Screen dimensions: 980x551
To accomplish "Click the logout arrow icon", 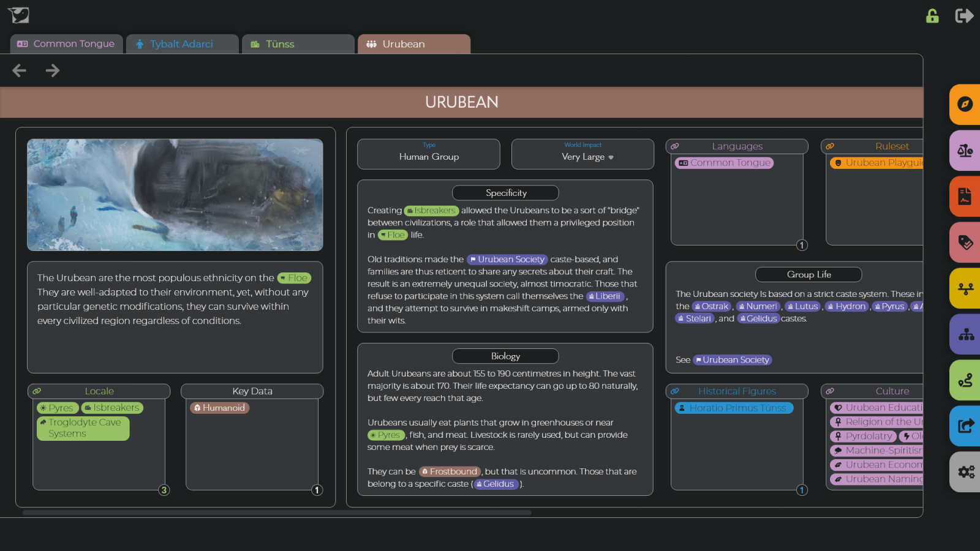I will coord(964,16).
